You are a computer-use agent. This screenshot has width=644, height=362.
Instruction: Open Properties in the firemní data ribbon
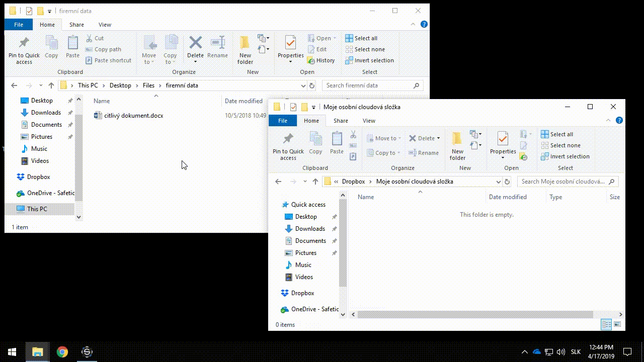coord(290,46)
